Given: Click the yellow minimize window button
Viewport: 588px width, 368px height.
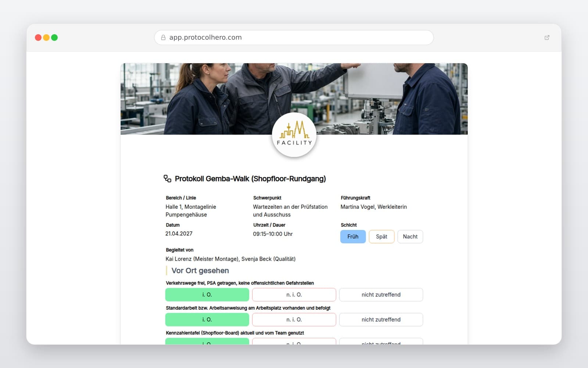Looking at the screenshot, I should [46, 38].
